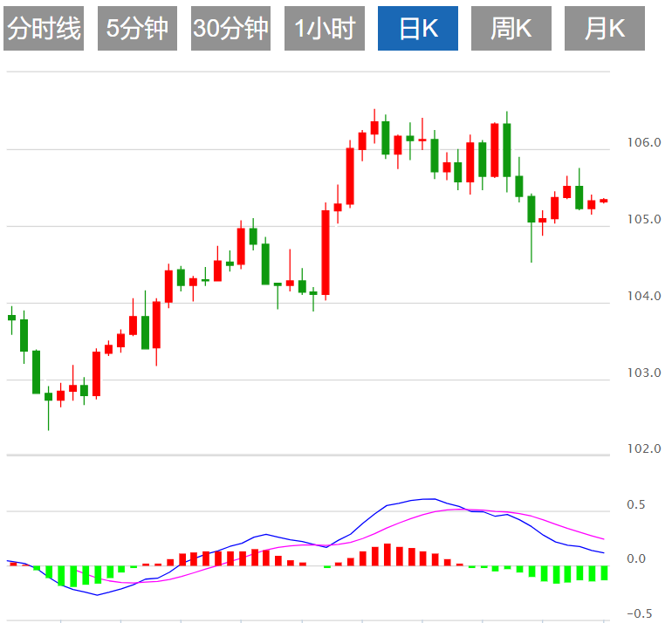This screenshot has height=623, width=672.
Task: Click the first green candle at chart start
Action: coord(12,318)
